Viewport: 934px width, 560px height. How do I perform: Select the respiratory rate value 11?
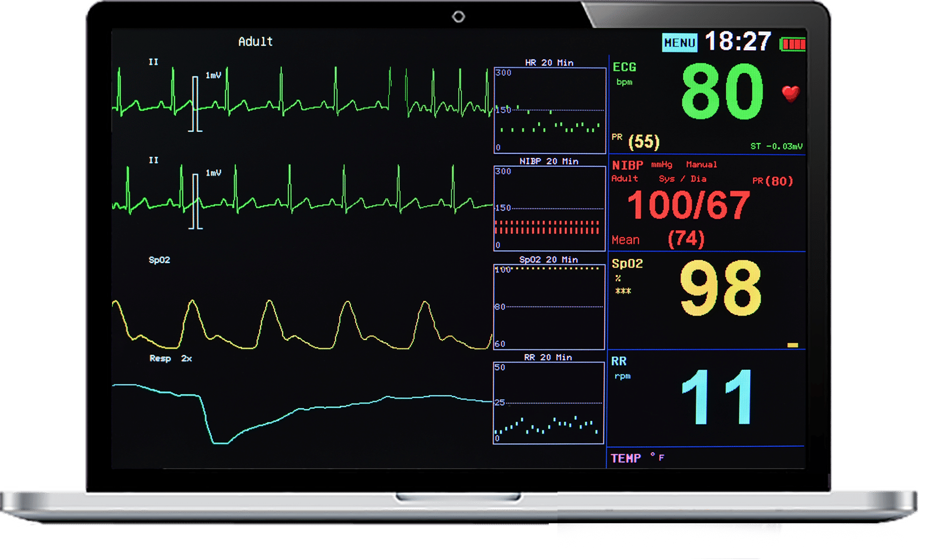click(717, 397)
